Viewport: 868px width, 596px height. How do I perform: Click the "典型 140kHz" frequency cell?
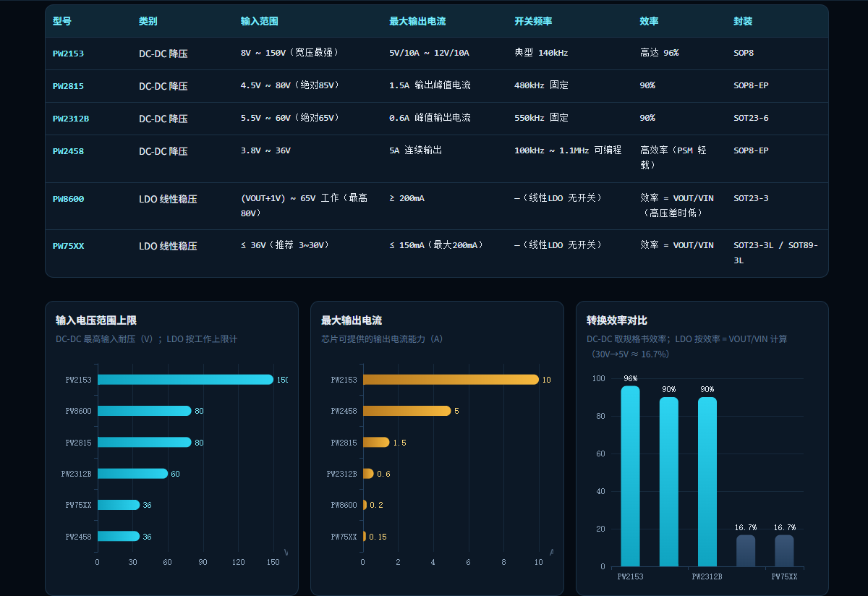(x=541, y=53)
